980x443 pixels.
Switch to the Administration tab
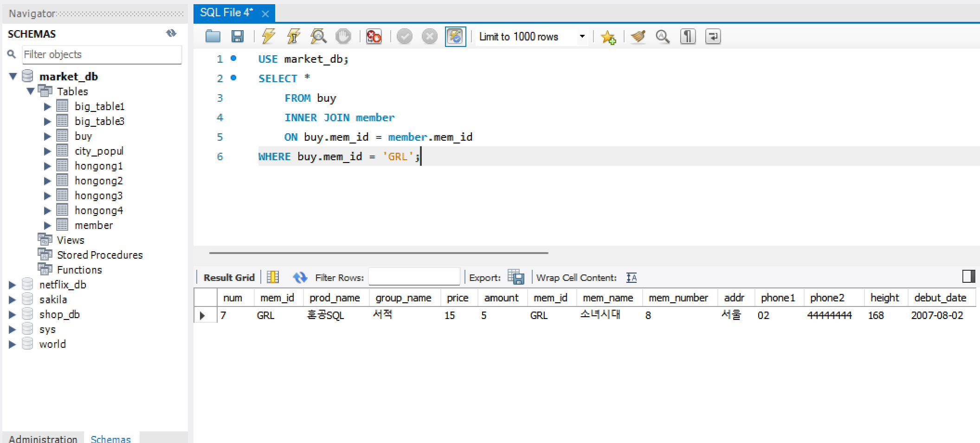(x=43, y=438)
